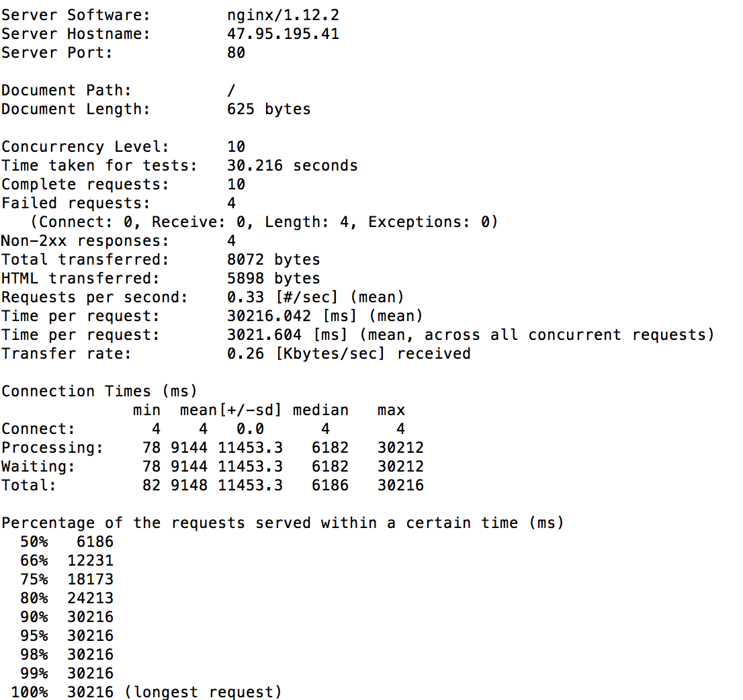The width and height of the screenshot is (743, 700).
Task: Click the Processing row max value 30212
Action: click(x=400, y=448)
